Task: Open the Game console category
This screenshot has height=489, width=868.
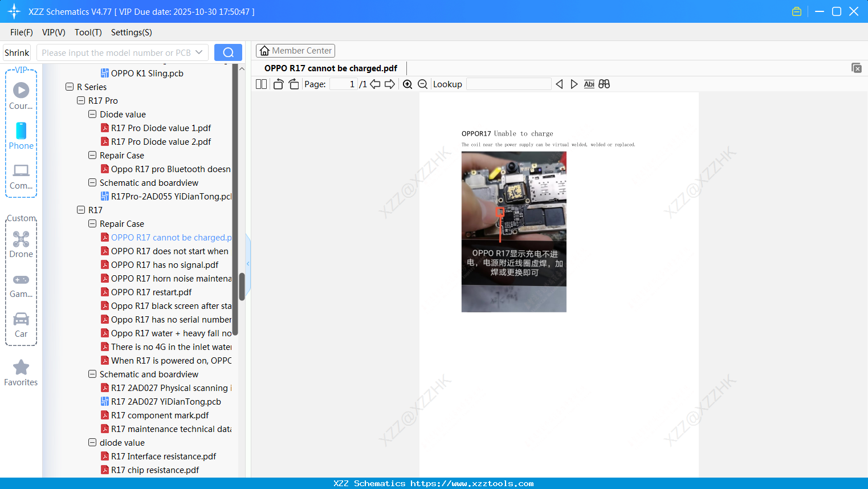Action: (21, 285)
